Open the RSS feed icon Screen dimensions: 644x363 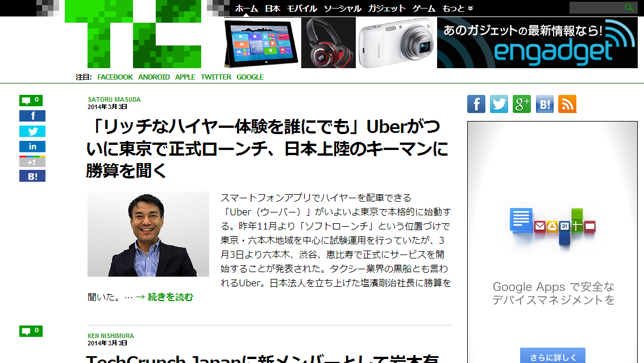tap(567, 104)
